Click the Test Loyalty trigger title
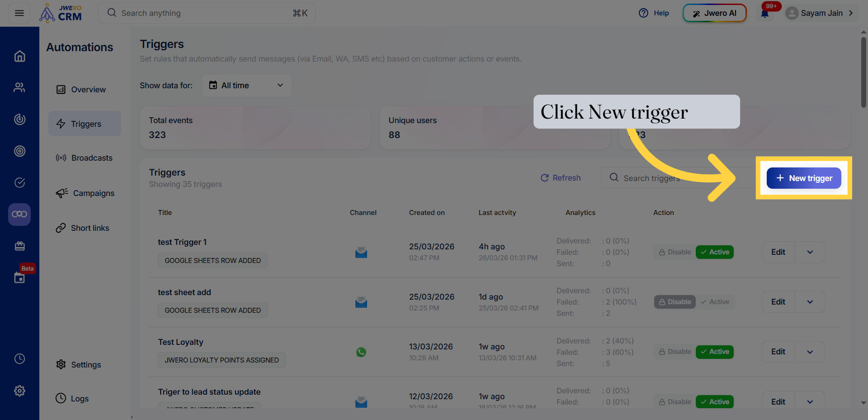The height and width of the screenshot is (420, 868). (x=180, y=342)
